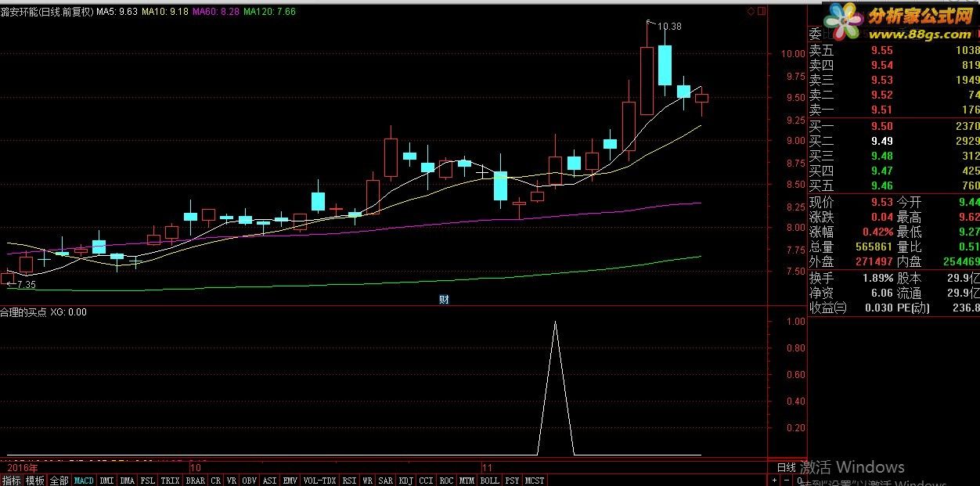Image resolution: width=980 pixels, height=486 pixels.
Task: Select the KDJ indicator tab
Action: tap(406, 480)
